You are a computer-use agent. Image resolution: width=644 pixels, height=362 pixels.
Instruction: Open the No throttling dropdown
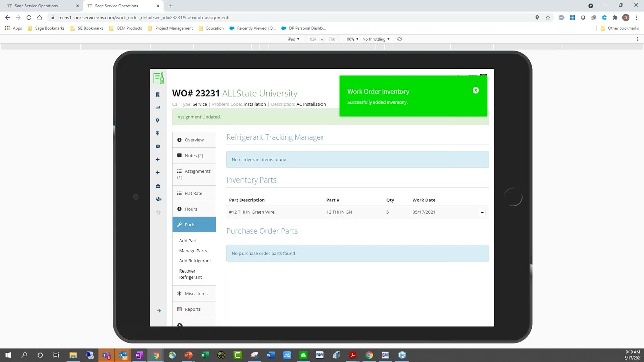(376, 39)
